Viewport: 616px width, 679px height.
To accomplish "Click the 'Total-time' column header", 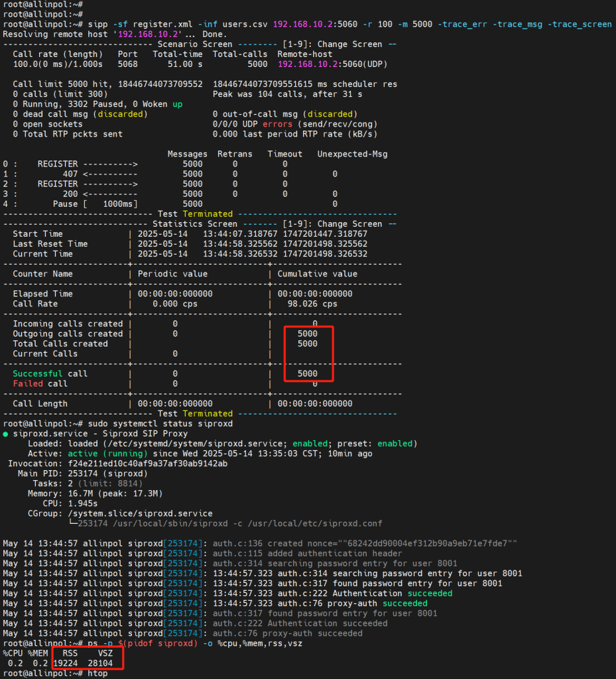I will pos(178,54).
